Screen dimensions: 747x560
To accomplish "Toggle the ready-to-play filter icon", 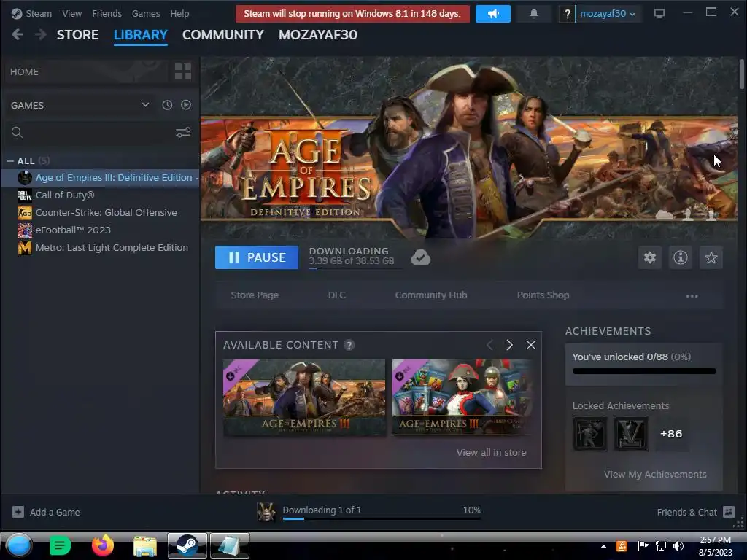I will pos(186,105).
